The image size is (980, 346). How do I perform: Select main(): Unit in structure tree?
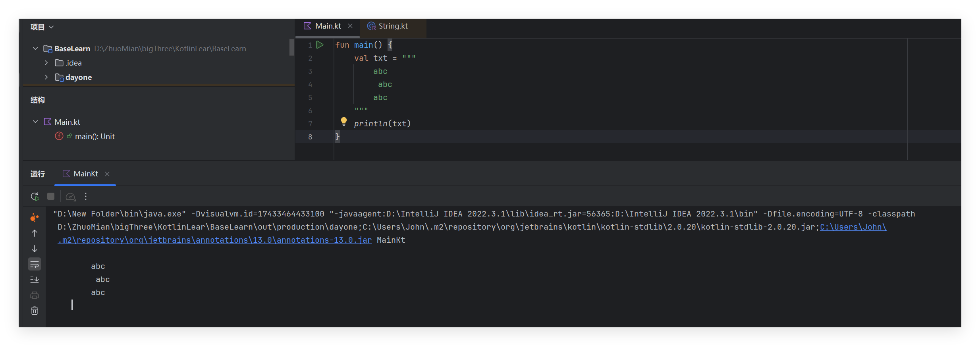coord(95,136)
